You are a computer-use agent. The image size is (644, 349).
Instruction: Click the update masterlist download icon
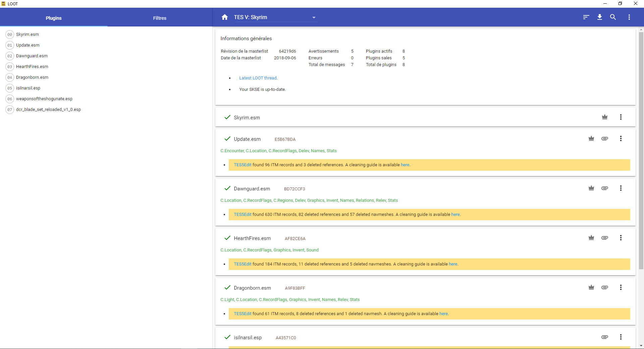click(x=600, y=17)
